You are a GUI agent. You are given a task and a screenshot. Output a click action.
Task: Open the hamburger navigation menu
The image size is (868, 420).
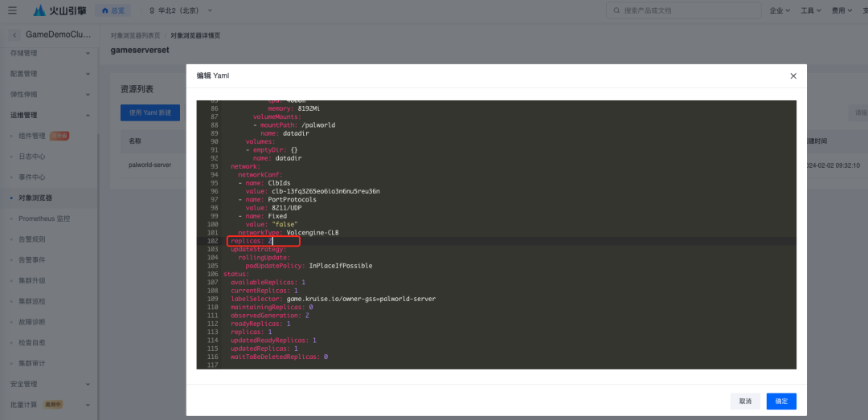click(x=11, y=10)
